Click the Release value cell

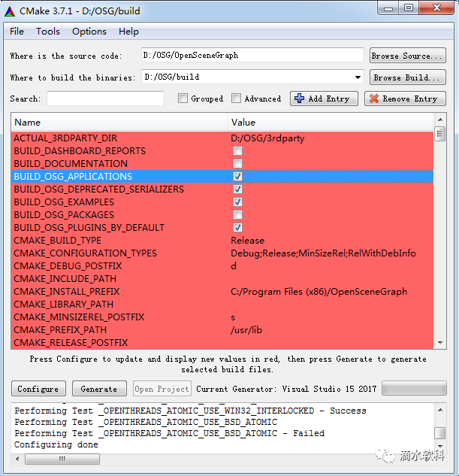247,241
